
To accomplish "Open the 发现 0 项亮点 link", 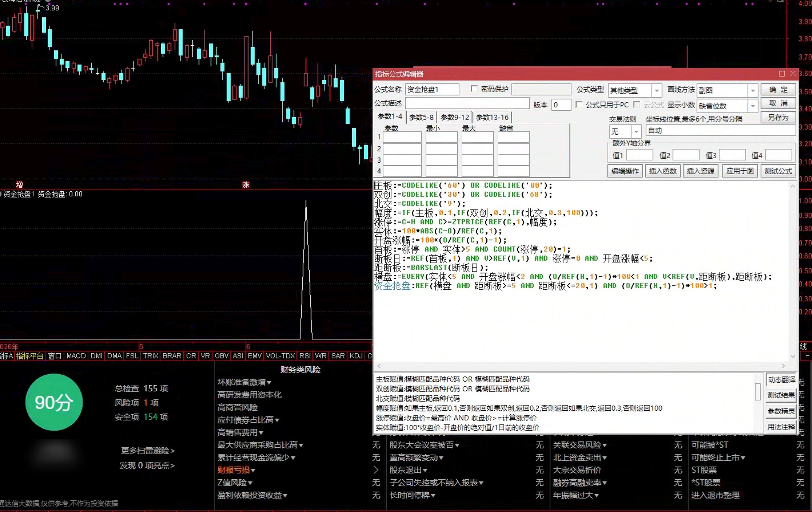I will pyautogui.click(x=147, y=466).
